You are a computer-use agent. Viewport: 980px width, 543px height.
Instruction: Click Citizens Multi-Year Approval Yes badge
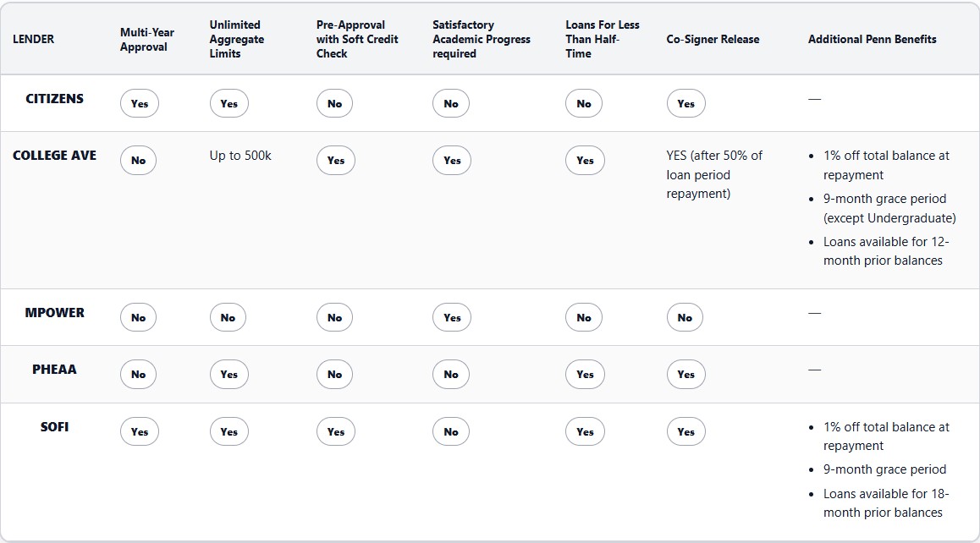pos(140,104)
